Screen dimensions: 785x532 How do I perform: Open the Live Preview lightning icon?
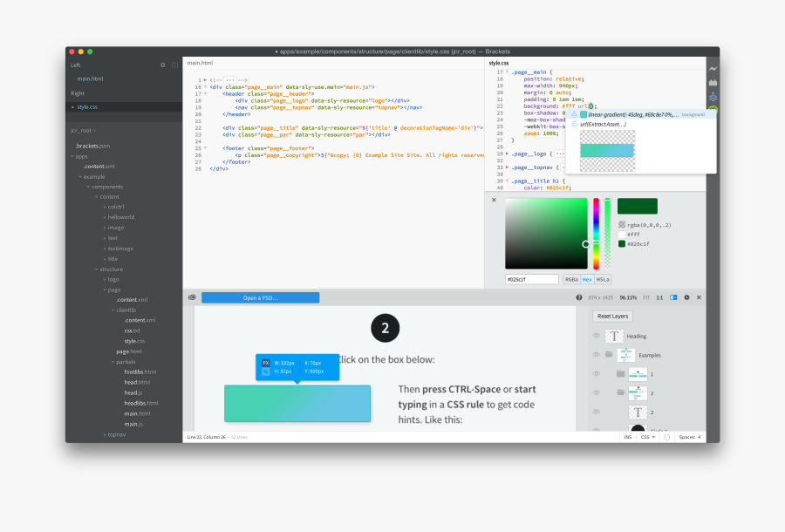[713, 68]
